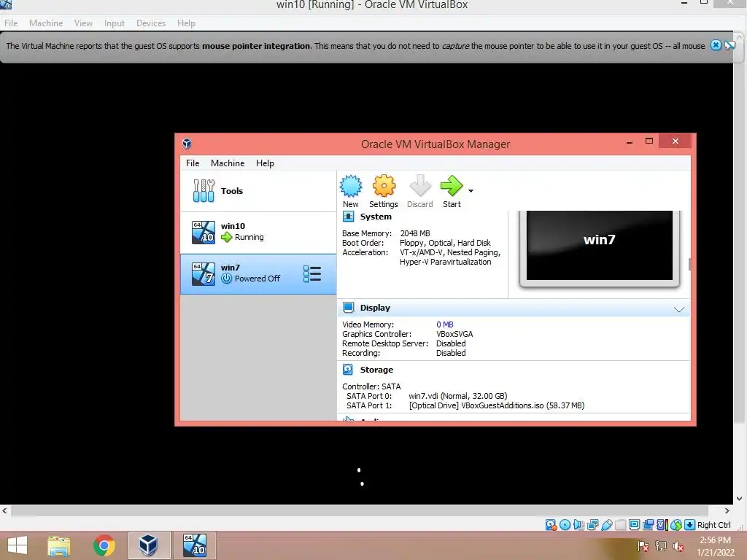
Task: Open the Windows Start button
Action: tap(18, 545)
